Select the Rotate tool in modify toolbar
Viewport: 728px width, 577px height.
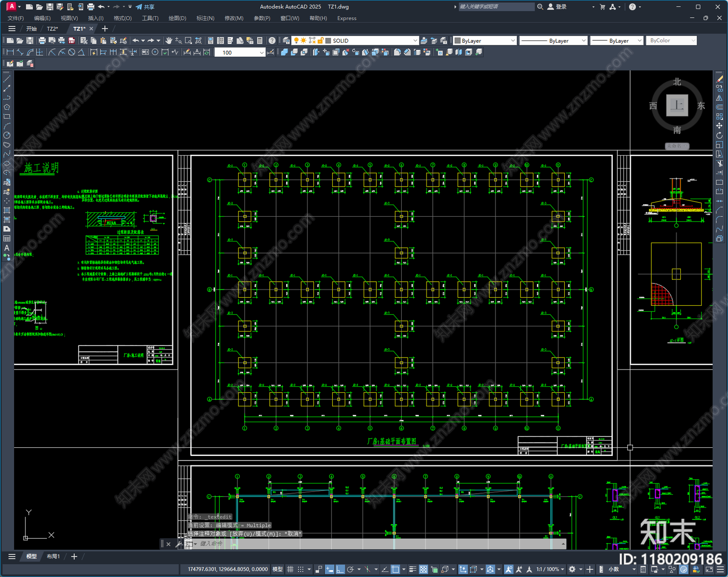(719, 135)
